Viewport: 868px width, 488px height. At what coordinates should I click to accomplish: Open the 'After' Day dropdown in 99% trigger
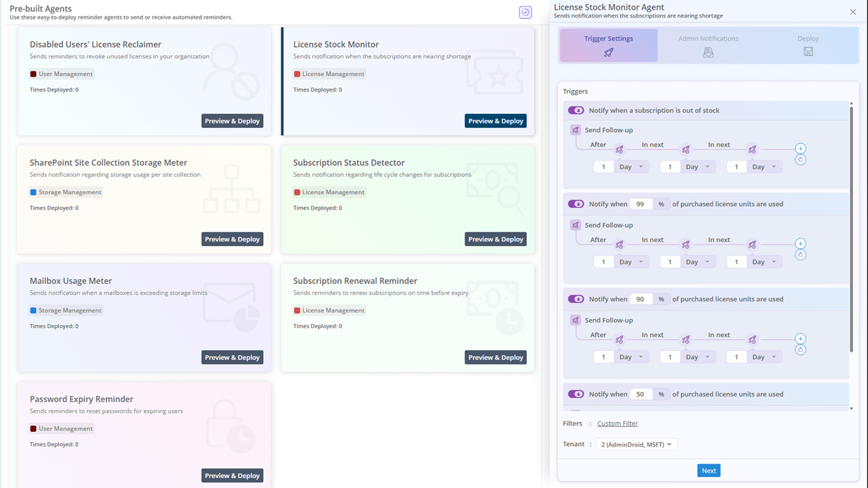pyautogui.click(x=633, y=262)
